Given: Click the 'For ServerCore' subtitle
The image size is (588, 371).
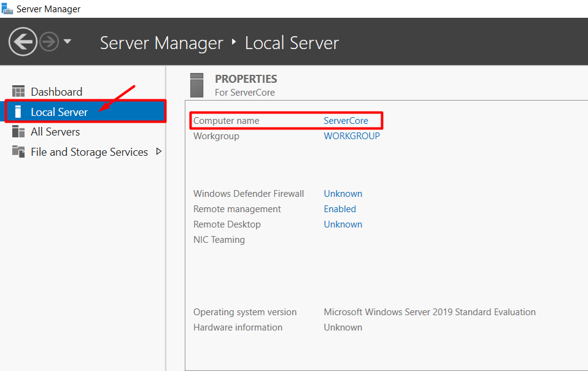Looking at the screenshot, I should click(244, 93).
